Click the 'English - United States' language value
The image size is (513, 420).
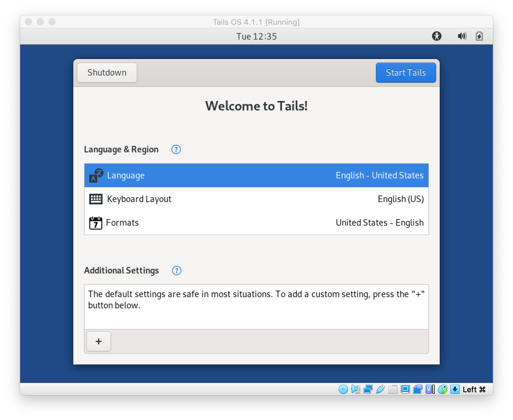pyautogui.click(x=380, y=175)
